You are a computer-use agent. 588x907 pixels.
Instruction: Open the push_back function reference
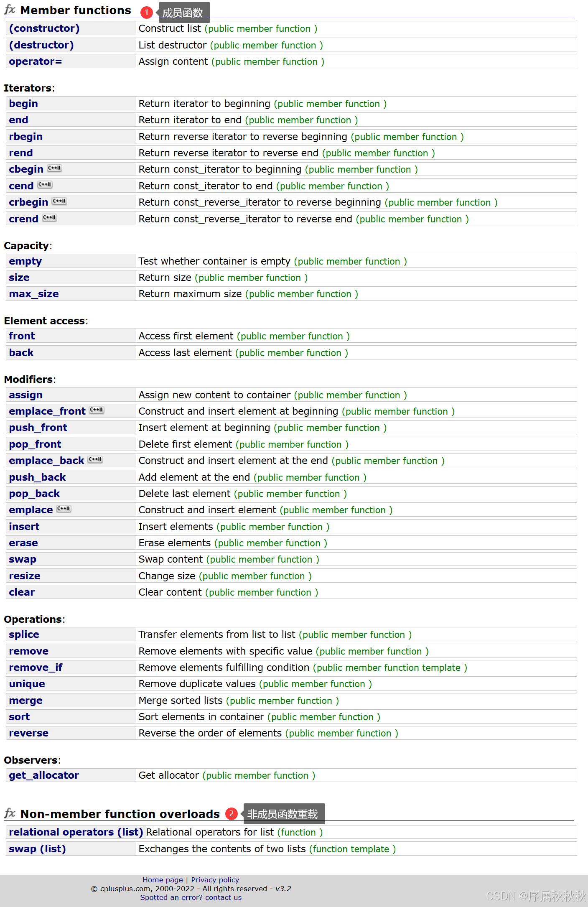pyautogui.click(x=37, y=477)
